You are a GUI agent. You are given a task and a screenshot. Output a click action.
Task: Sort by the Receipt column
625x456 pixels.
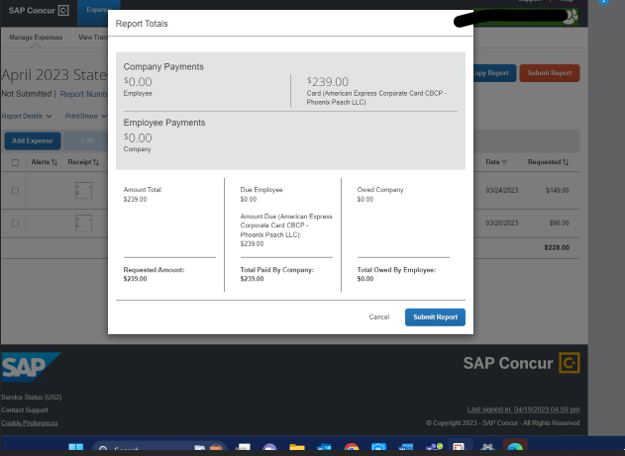pos(83,162)
